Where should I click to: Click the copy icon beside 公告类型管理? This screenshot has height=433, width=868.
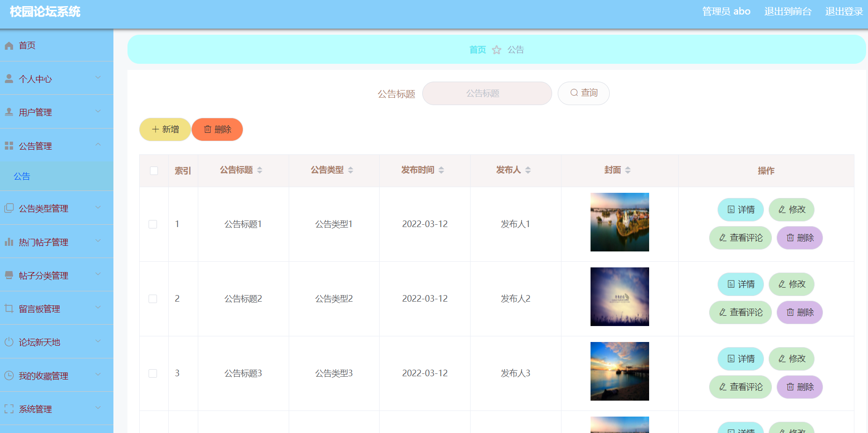9,208
